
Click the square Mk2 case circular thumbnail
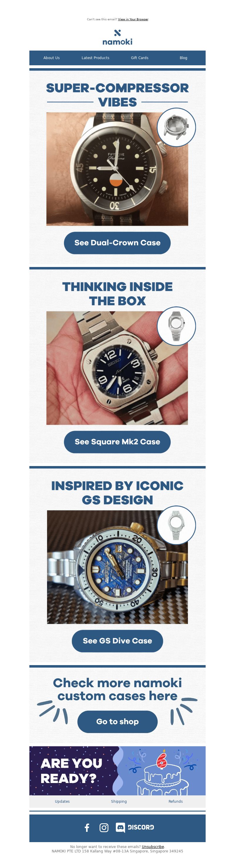pos(177,326)
